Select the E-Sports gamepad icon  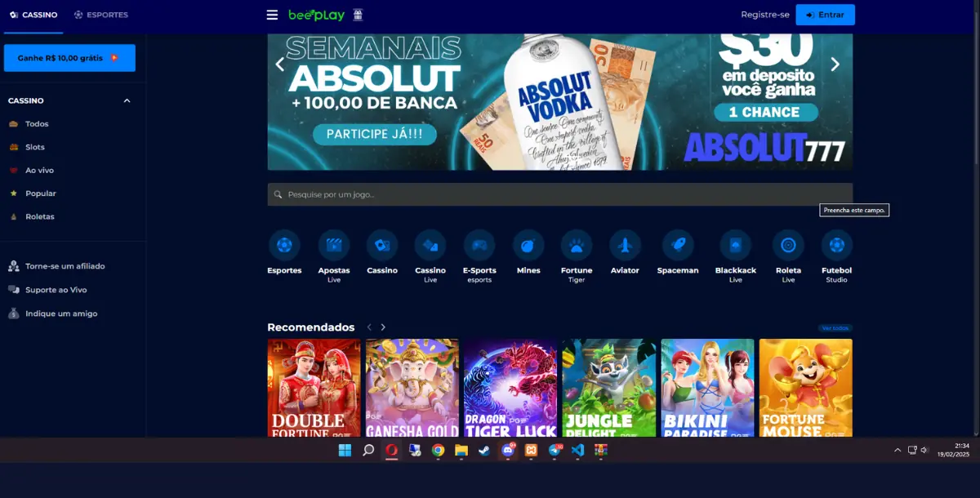[x=479, y=245]
